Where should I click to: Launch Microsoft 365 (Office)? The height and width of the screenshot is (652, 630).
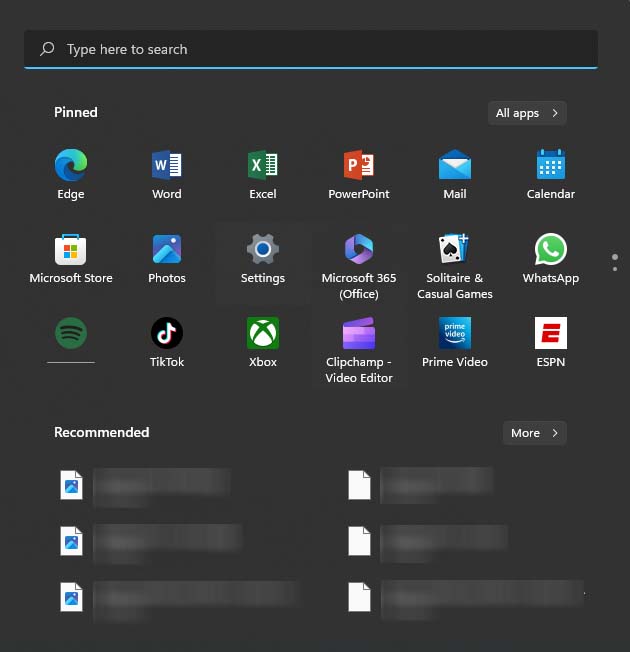[x=359, y=250]
